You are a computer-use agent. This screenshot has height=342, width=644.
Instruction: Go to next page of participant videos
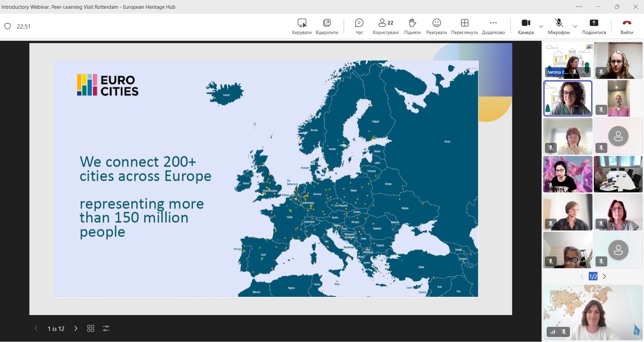click(x=604, y=277)
